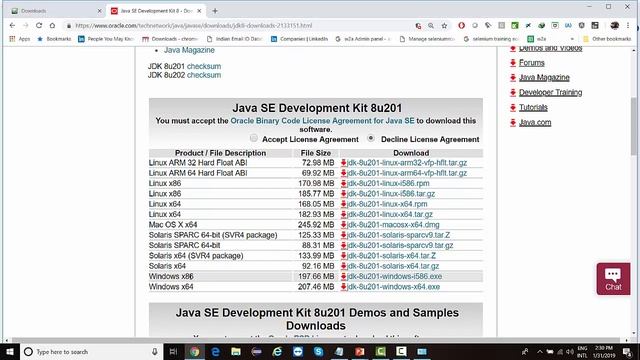Open Windows Start menu
The image size is (640, 360).
(x=10, y=351)
